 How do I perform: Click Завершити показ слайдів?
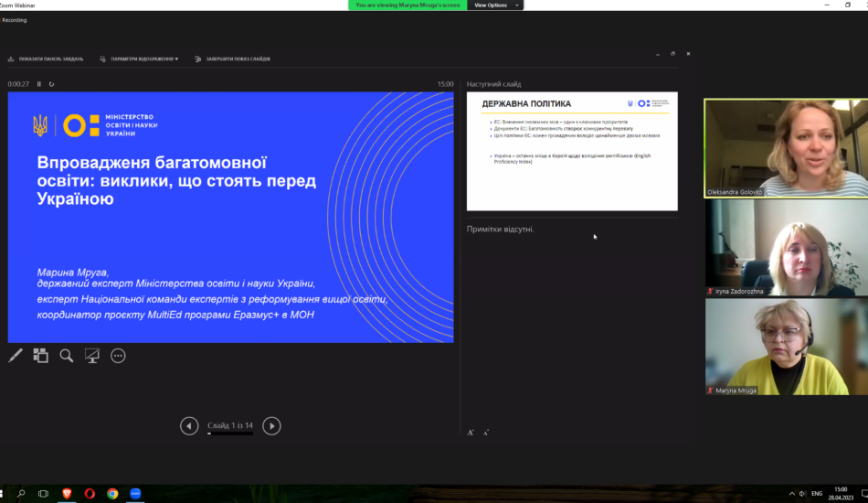pyautogui.click(x=232, y=59)
